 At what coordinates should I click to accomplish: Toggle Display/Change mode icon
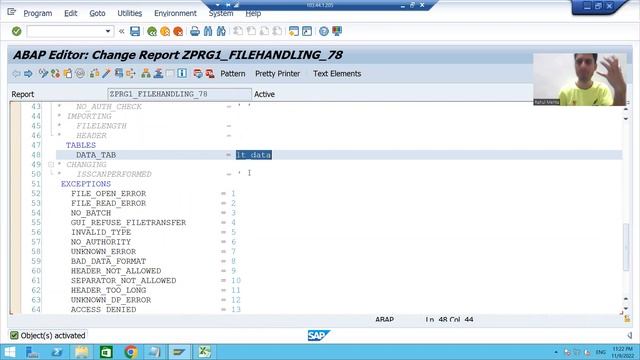[43, 73]
